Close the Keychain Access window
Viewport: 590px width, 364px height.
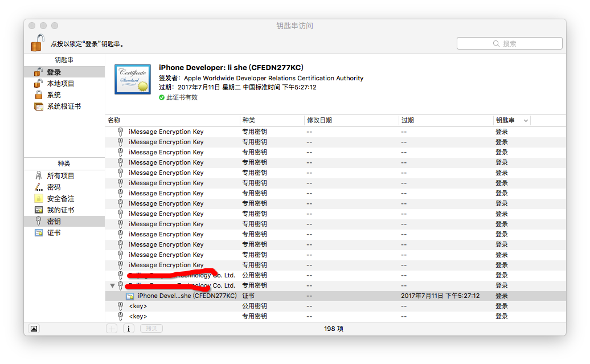tap(32, 26)
